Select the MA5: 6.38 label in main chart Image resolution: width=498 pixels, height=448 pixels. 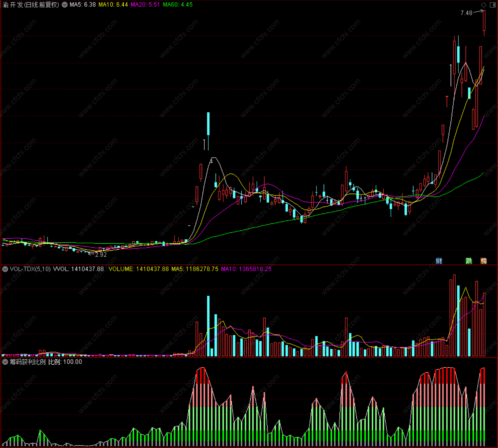pos(83,5)
